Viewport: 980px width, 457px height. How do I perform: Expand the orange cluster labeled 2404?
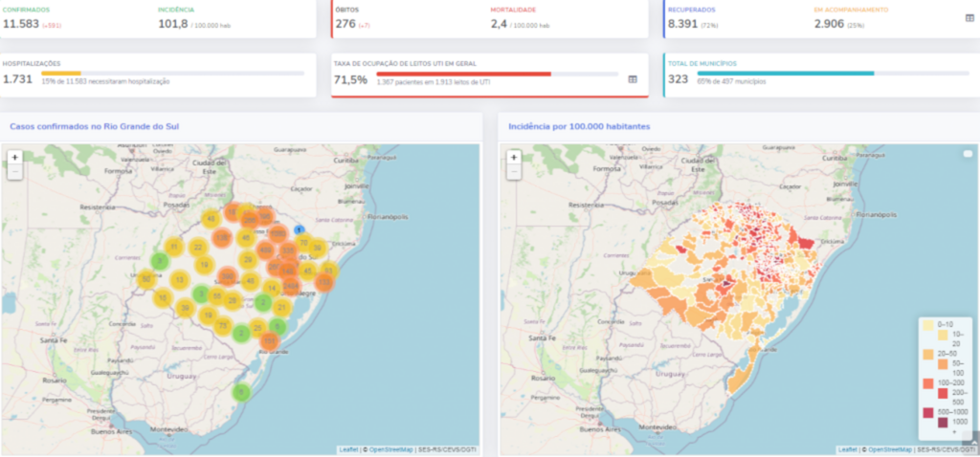coord(290,286)
